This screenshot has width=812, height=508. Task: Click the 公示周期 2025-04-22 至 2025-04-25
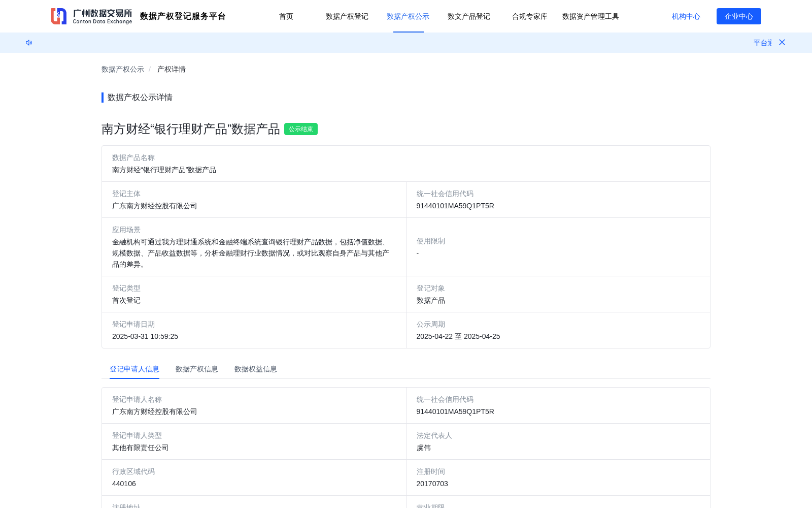458,336
